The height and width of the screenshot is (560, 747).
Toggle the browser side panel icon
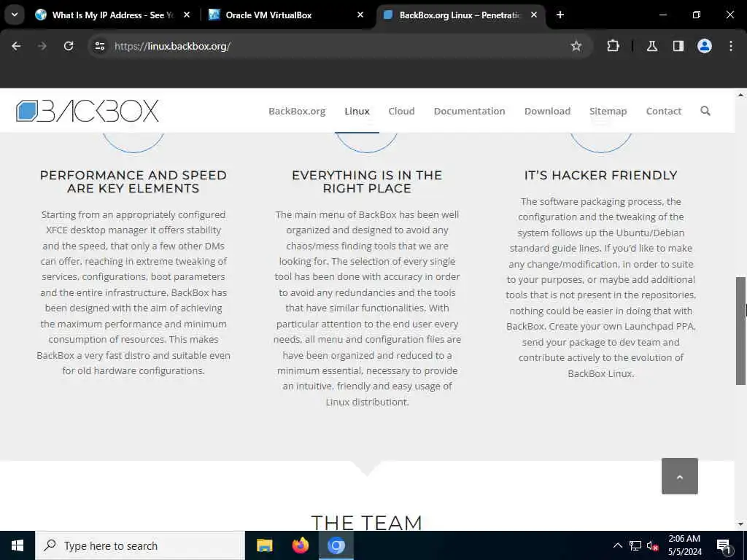pyautogui.click(x=678, y=46)
